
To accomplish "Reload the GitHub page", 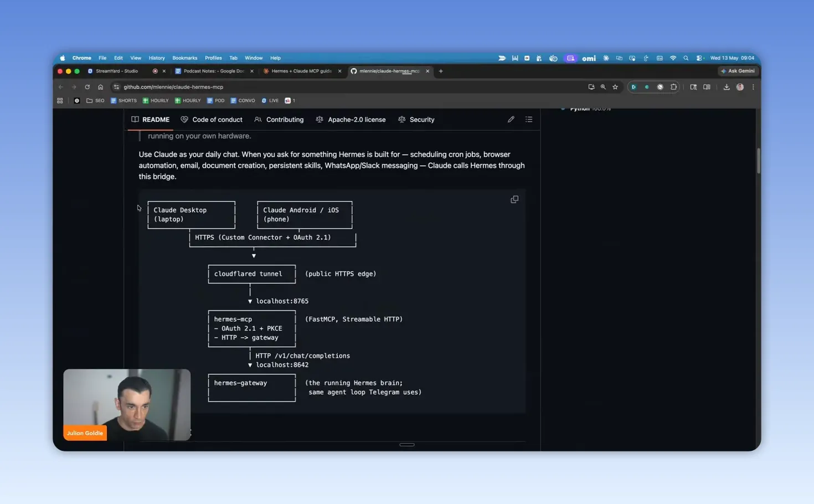I will tap(87, 87).
